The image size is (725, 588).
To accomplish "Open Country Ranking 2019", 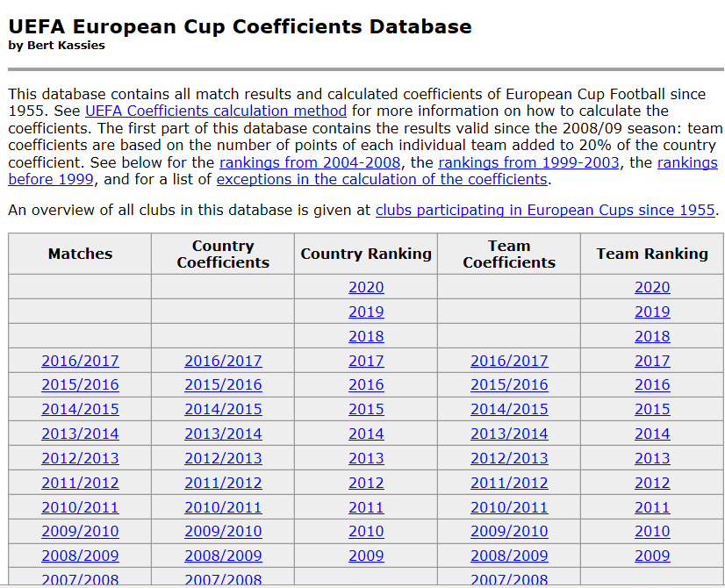I will (366, 312).
